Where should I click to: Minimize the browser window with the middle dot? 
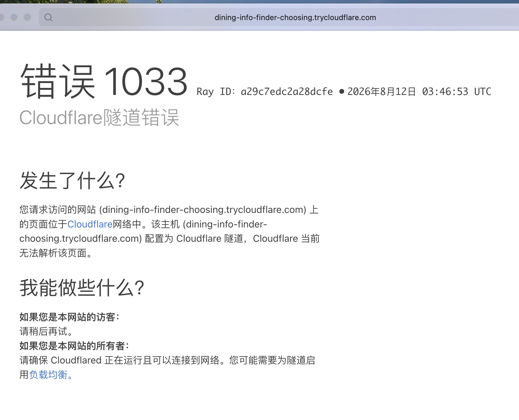point(14,17)
